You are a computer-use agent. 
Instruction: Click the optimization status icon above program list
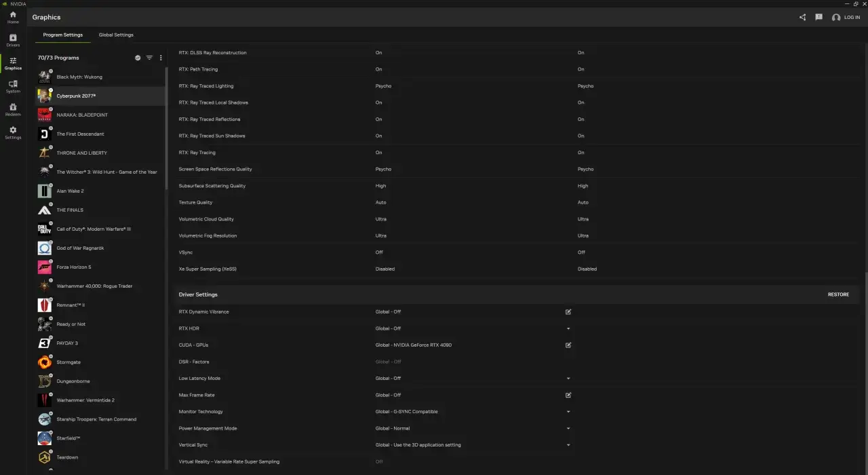138,58
